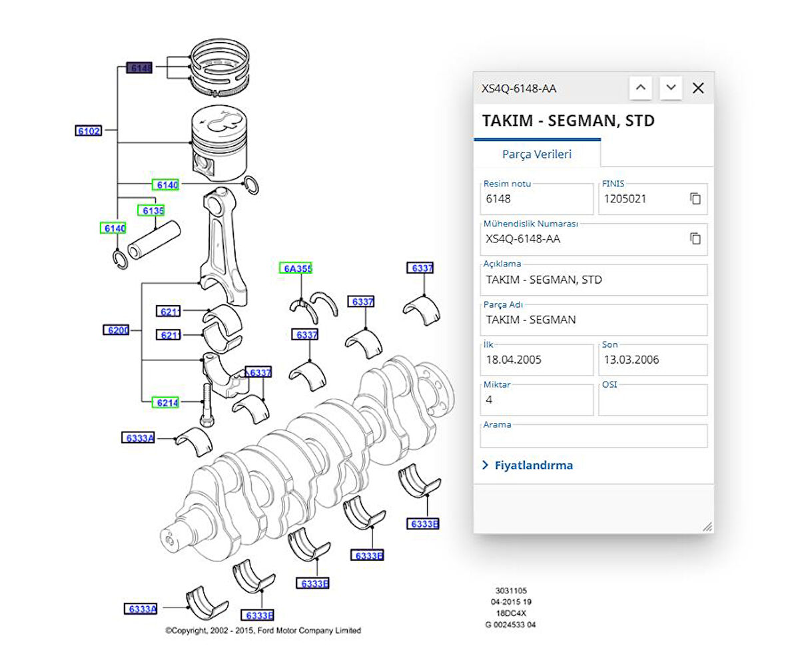Click the 6214 rod bolt callout
786x672 pixels.
(x=167, y=402)
